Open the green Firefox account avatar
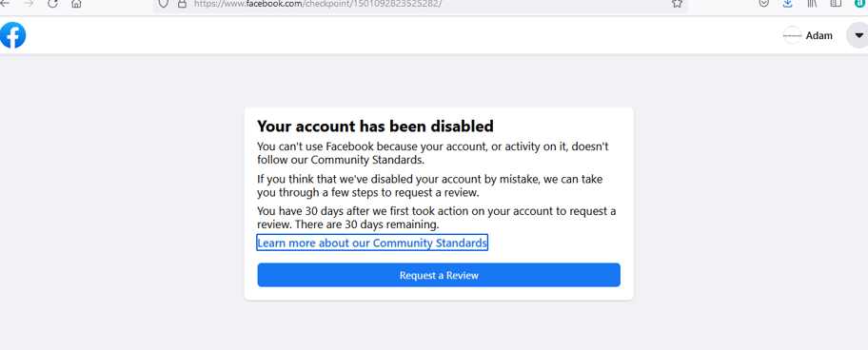Screen dimensions: 868x350 (860, 3)
